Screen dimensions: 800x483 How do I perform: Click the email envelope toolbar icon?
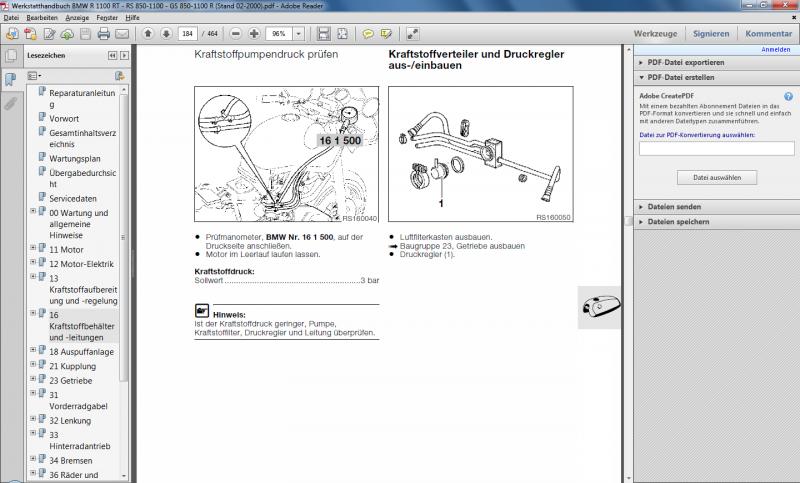click(121, 33)
